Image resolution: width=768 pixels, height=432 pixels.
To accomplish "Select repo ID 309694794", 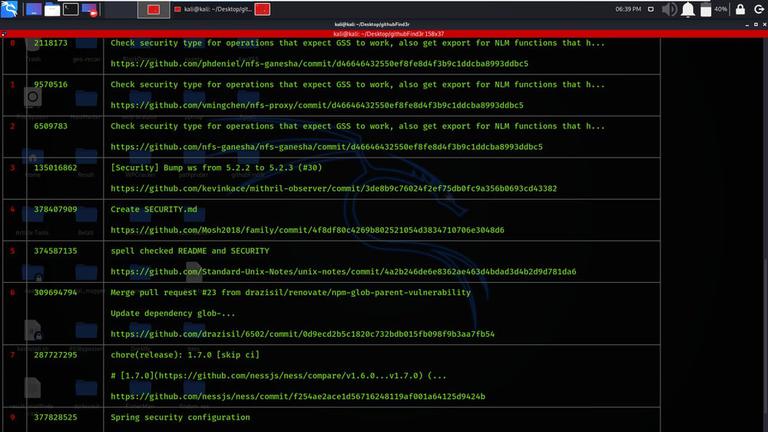I will [55, 293].
